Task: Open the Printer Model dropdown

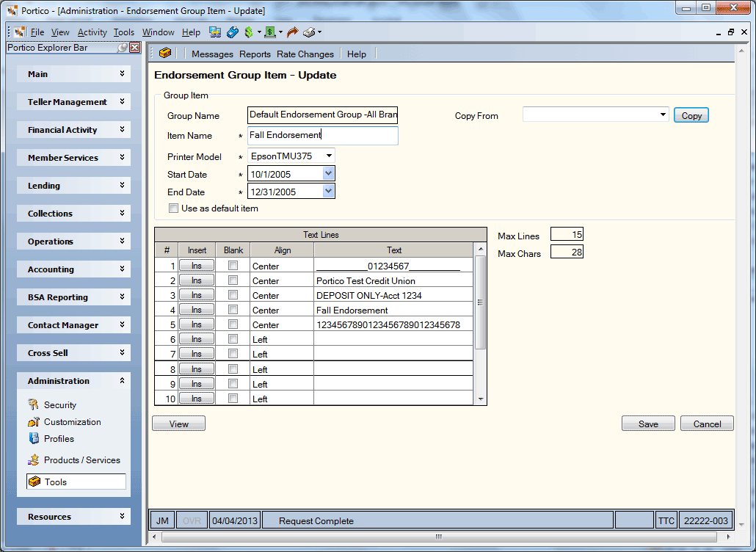Action: [x=329, y=156]
